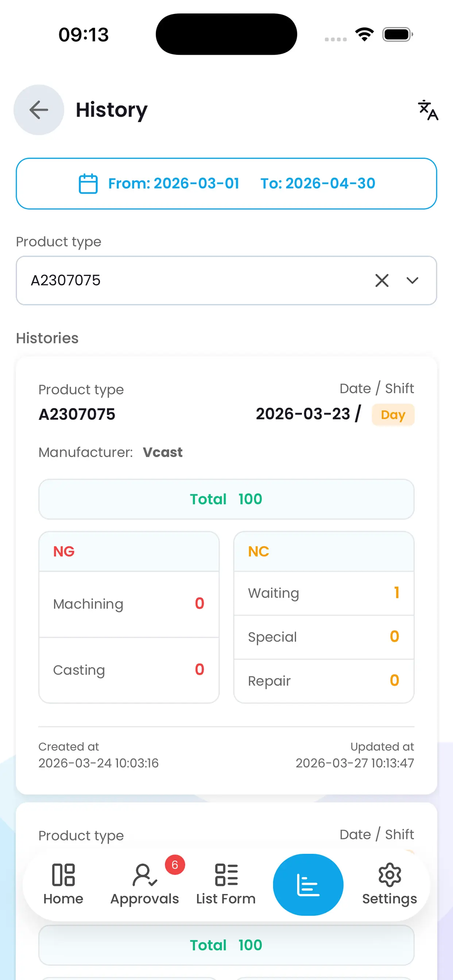Tap the NC header in first card
Screen dimensions: 453x980
tap(324, 552)
